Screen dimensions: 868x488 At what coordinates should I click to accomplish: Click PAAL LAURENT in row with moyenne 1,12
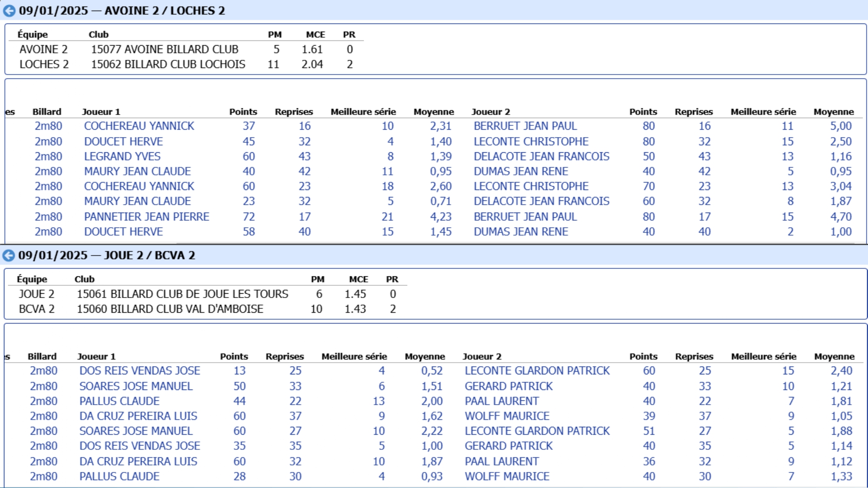click(502, 462)
